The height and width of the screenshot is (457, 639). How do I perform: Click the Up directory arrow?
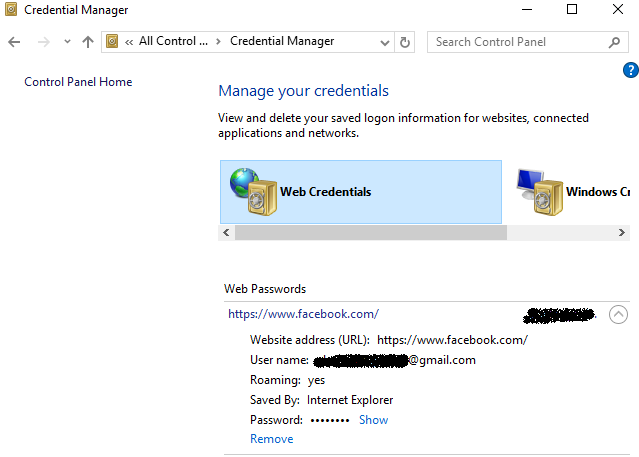[x=87, y=42]
